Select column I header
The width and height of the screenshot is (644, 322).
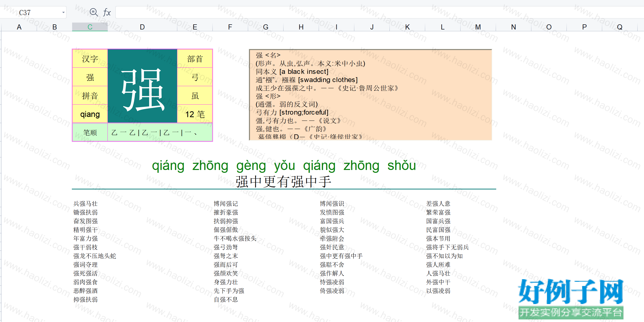[336, 27]
